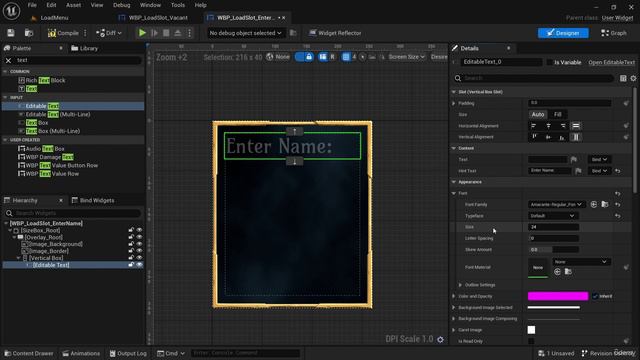Toggle the Is Variable checkbox
The image size is (640, 360).
[x=549, y=62]
